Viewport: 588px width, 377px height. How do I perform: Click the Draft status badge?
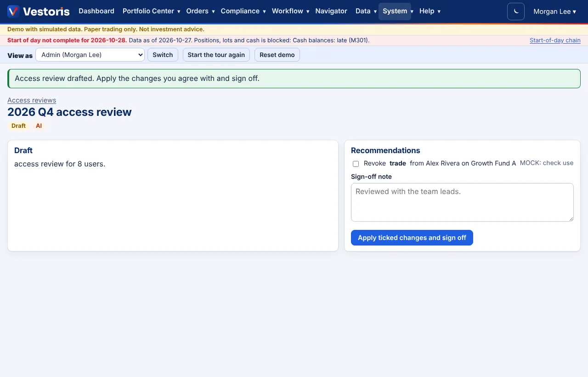[x=18, y=126]
